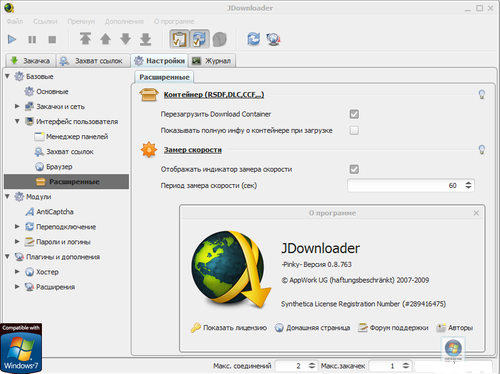Toggle Перезагрузить Download Container checkbox

354,114
